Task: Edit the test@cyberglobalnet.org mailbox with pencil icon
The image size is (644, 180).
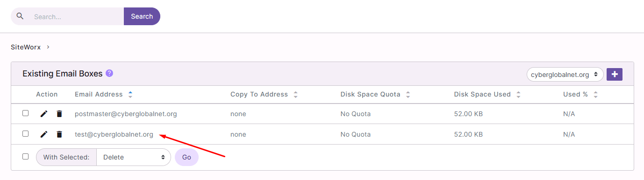Action: [44, 134]
